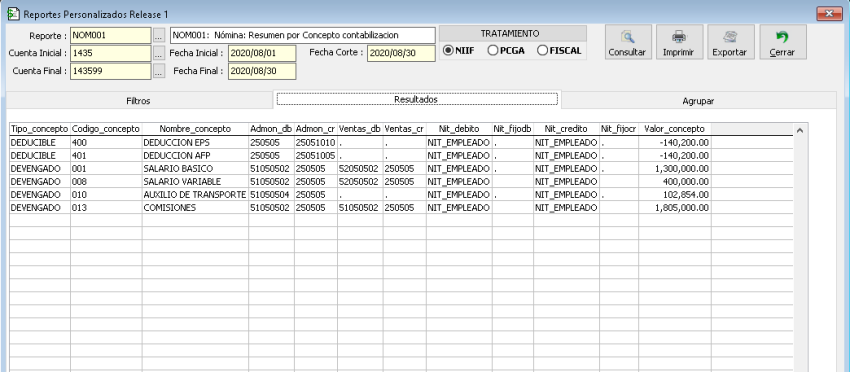
Task: Select the SALARIO BASICO cell
Action: click(195, 168)
